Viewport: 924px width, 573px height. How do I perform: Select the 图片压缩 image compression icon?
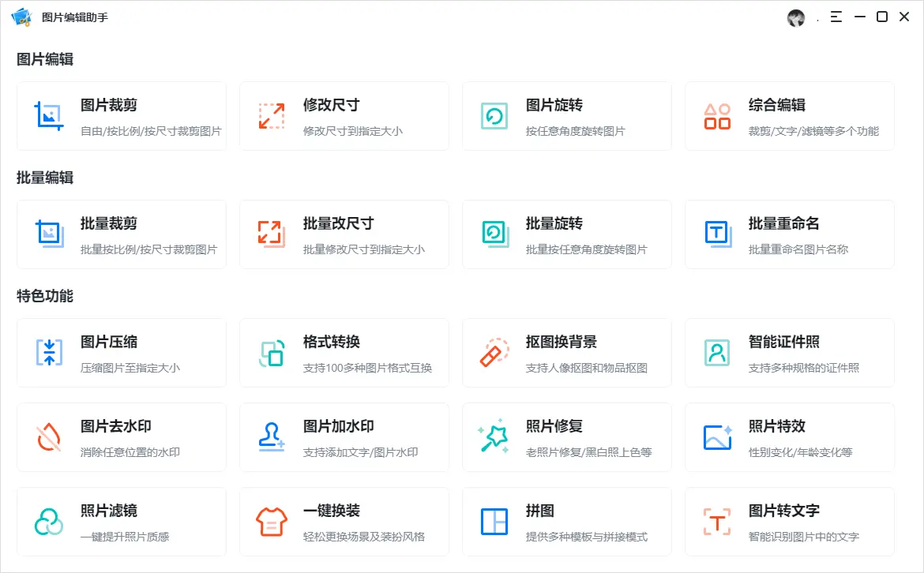pos(49,353)
